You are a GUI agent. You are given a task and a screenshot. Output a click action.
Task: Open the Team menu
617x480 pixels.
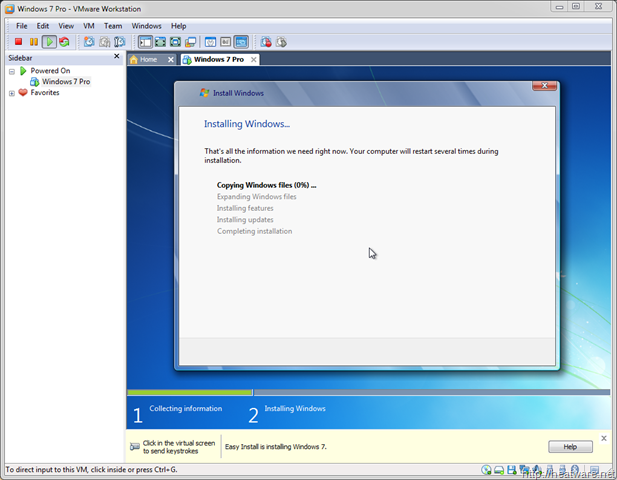113,25
